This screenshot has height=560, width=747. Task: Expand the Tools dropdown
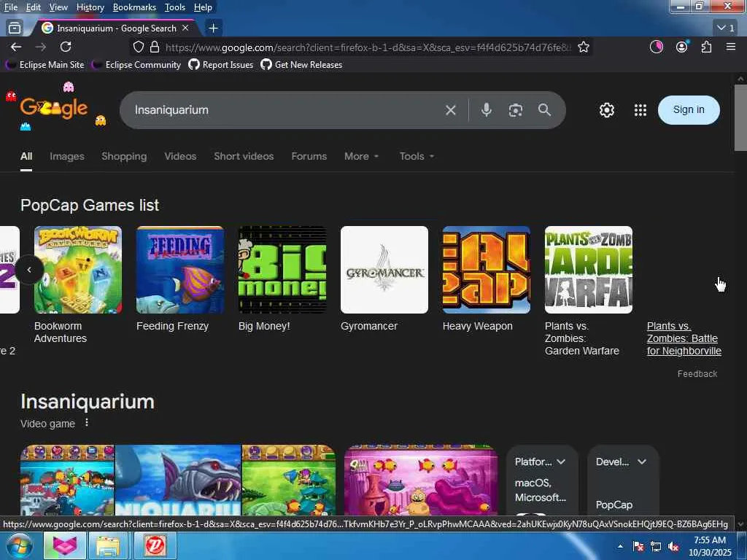[x=417, y=156]
